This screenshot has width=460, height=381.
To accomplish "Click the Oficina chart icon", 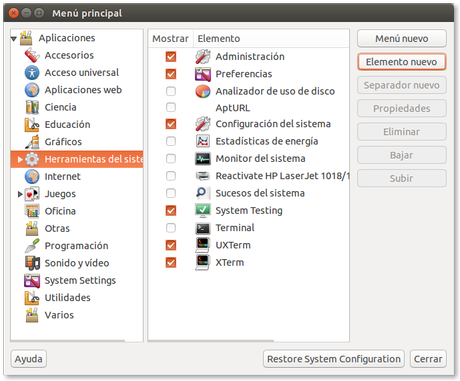I will (x=32, y=211).
